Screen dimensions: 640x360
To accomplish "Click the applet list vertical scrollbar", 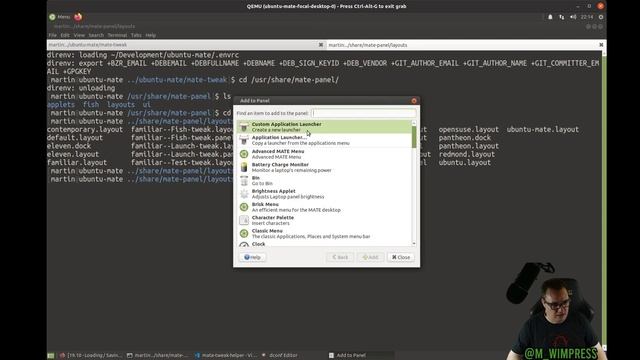I will 414,137.
